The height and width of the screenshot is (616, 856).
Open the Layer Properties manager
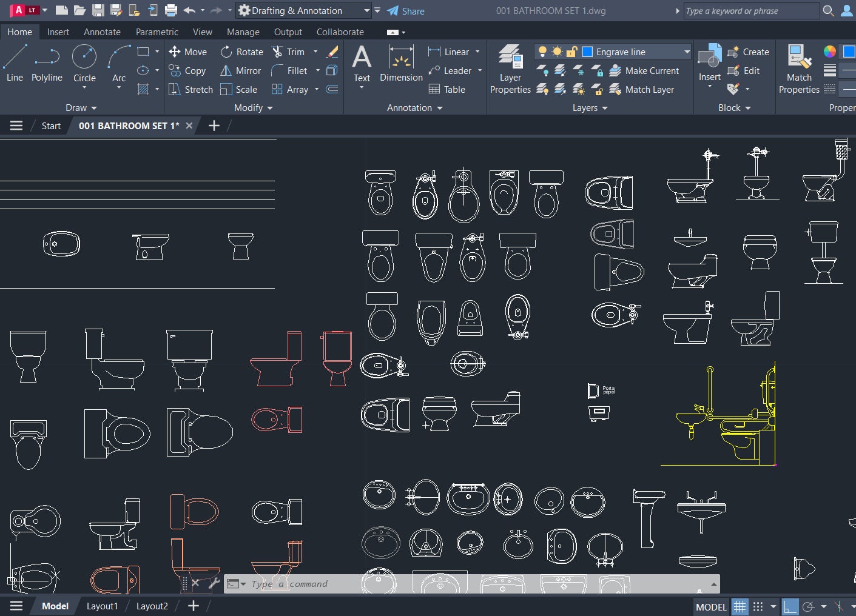click(510, 67)
